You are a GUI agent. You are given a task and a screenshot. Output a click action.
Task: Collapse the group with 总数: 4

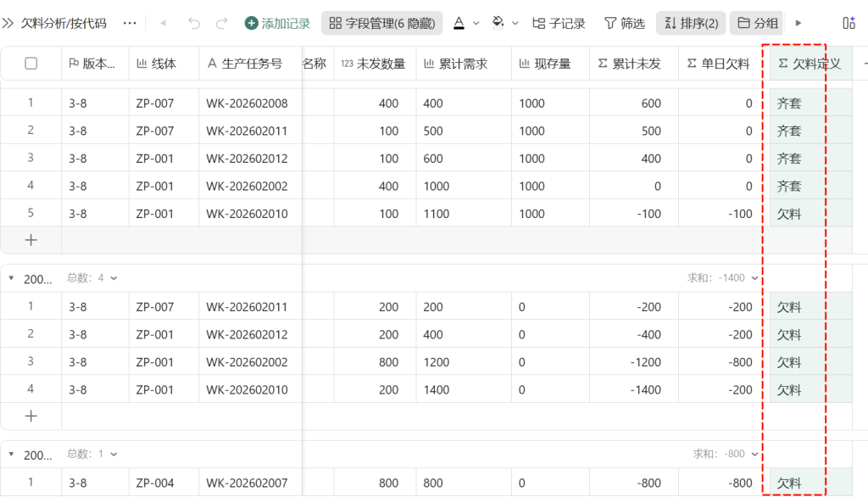coord(11,278)
